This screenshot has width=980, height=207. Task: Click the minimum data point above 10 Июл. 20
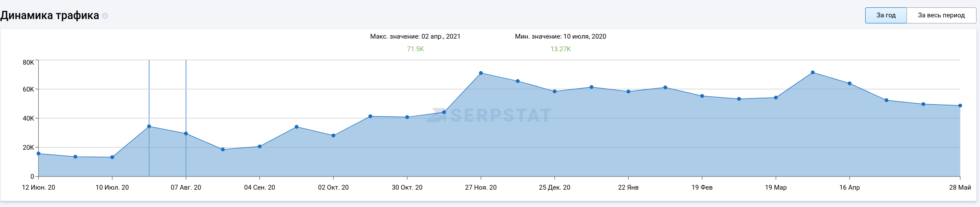112,157
